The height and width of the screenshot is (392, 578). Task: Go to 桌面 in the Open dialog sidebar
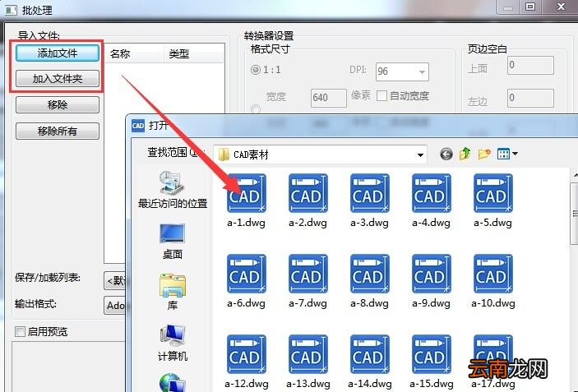point(172,242)
